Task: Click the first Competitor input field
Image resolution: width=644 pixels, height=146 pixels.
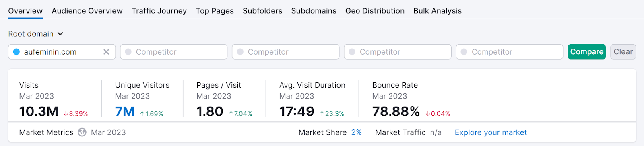Action: (x=174, y=52)
